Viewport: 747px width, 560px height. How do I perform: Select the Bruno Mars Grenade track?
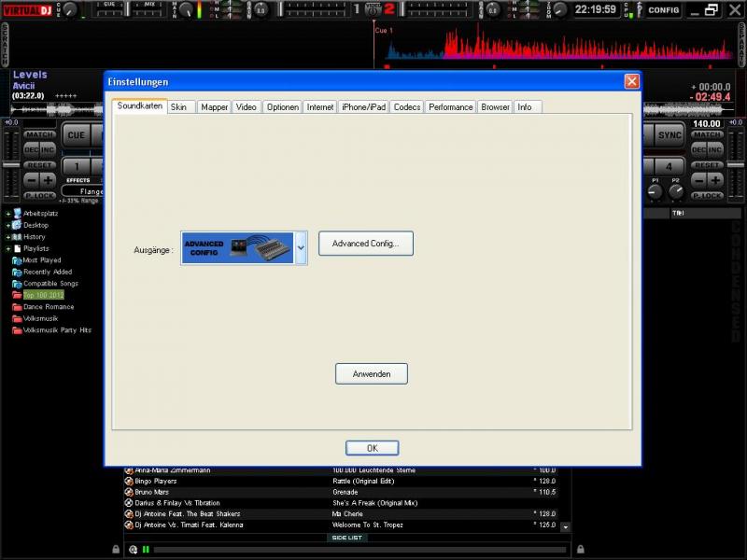[343, 492]
